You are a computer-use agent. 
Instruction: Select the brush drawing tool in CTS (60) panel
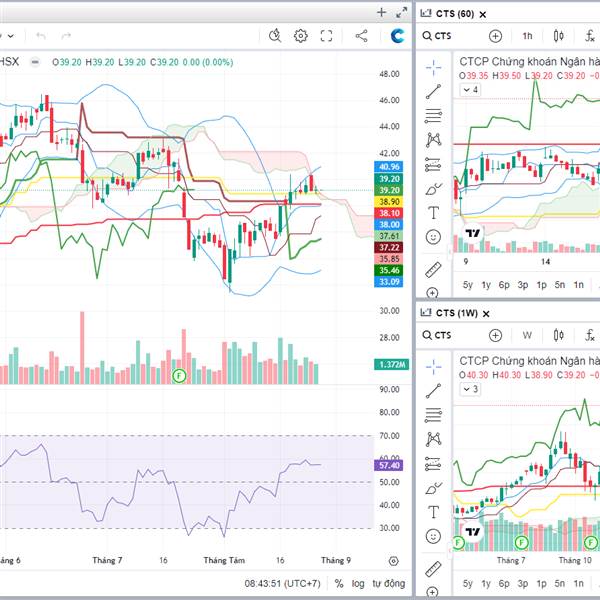pos(433,189)
